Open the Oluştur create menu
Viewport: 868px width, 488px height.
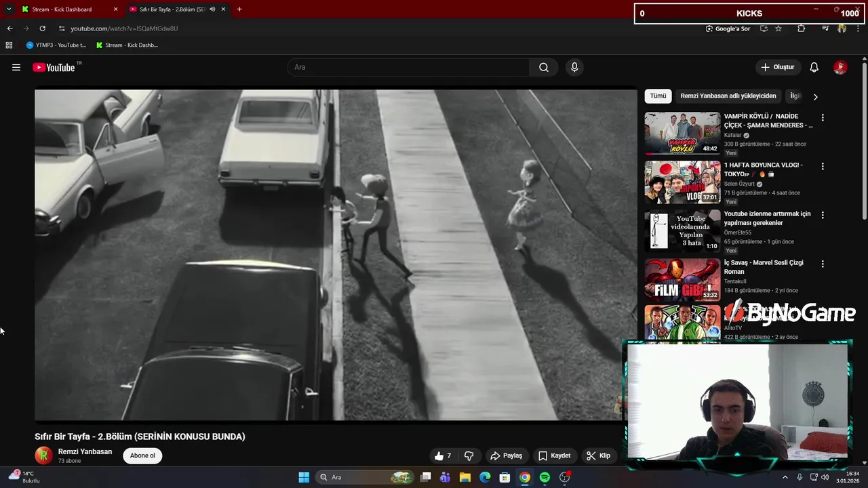[x=777, y=67]
